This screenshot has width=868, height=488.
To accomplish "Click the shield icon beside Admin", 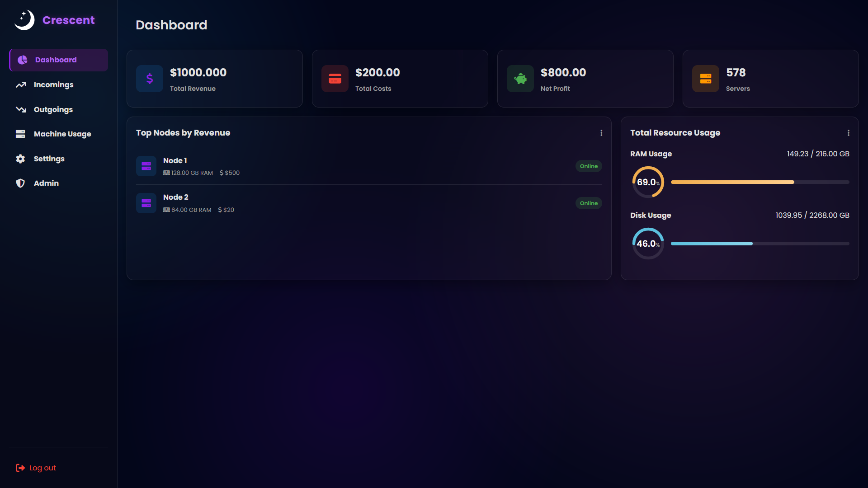I will [x=20, y=183].
